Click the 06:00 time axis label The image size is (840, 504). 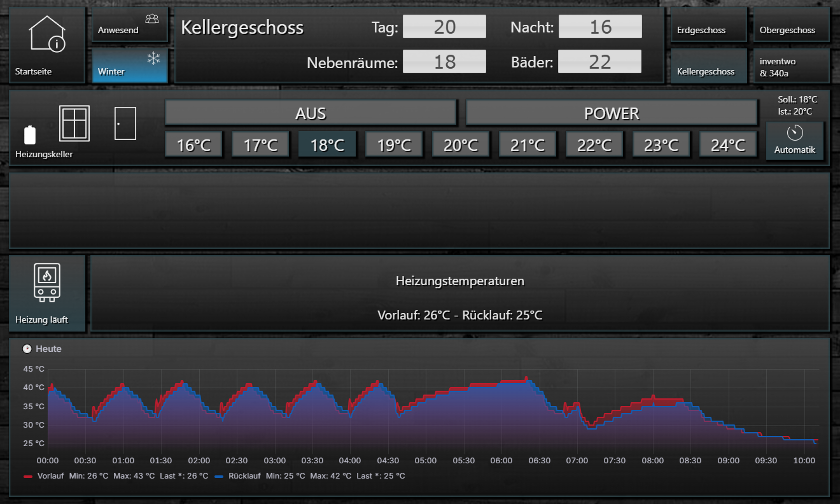(x=501, y=461)
